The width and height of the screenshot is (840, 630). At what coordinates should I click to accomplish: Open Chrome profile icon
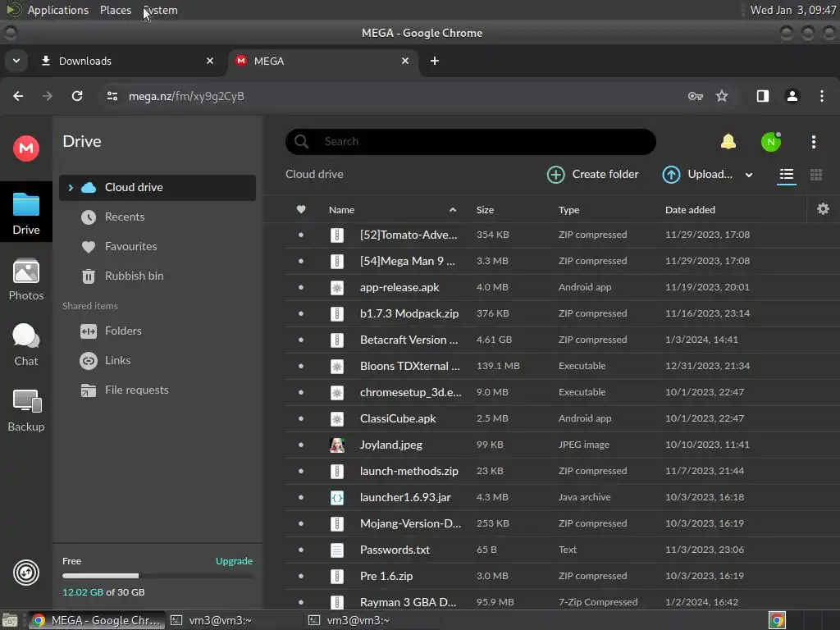792,96
